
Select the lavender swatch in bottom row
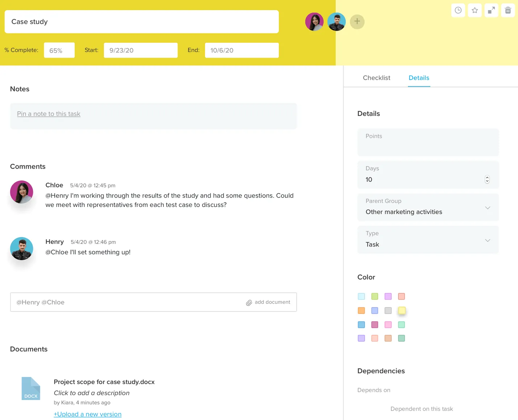tap(362, 338)
